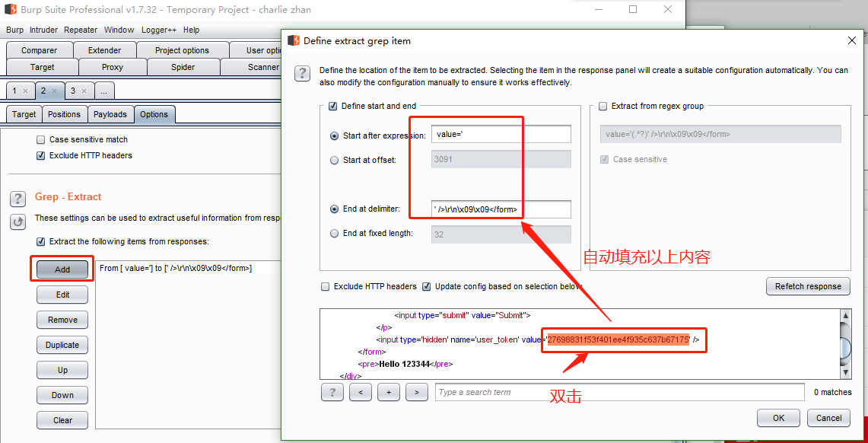The width and height of the screenshot is (868, 443).
Task: Maximize the Burp Suite window
Action: (x=633, y=9)
